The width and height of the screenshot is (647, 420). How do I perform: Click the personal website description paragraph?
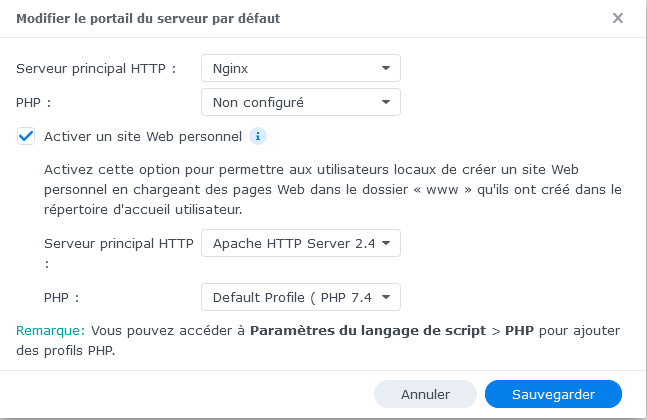(330, 187)
